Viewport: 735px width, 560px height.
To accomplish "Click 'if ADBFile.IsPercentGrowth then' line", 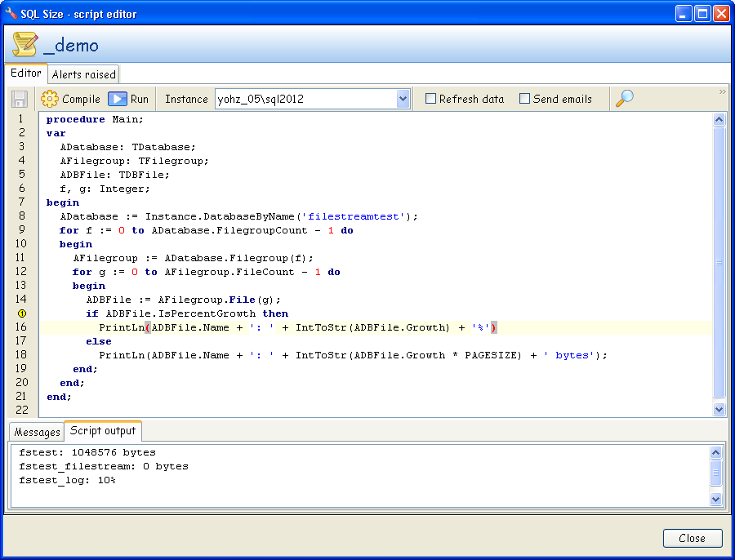I will [x=187, y=313].
